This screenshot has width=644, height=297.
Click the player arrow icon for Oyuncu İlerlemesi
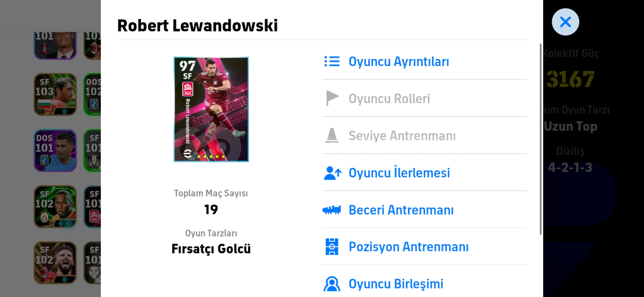tap(333, 173)
